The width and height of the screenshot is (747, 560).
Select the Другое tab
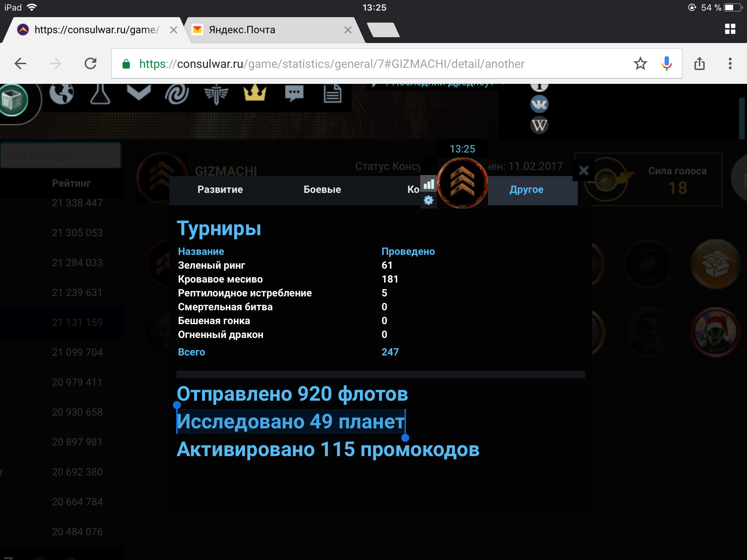526,190
